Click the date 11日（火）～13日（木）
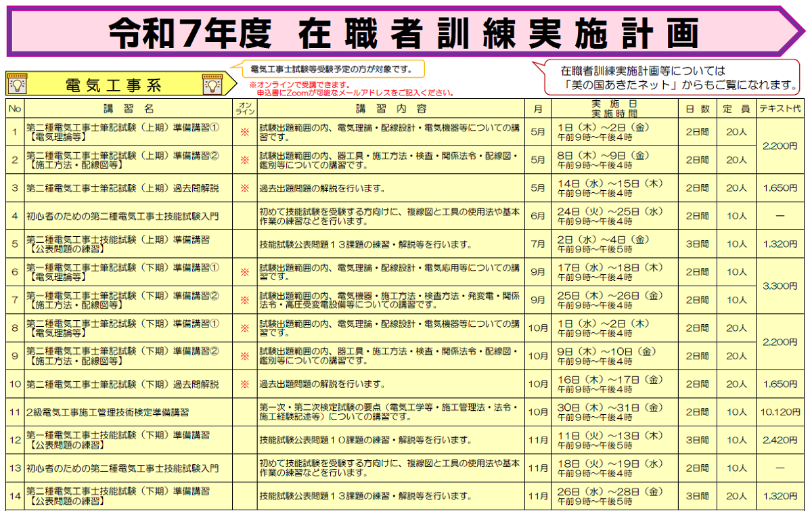 (610, 434)
